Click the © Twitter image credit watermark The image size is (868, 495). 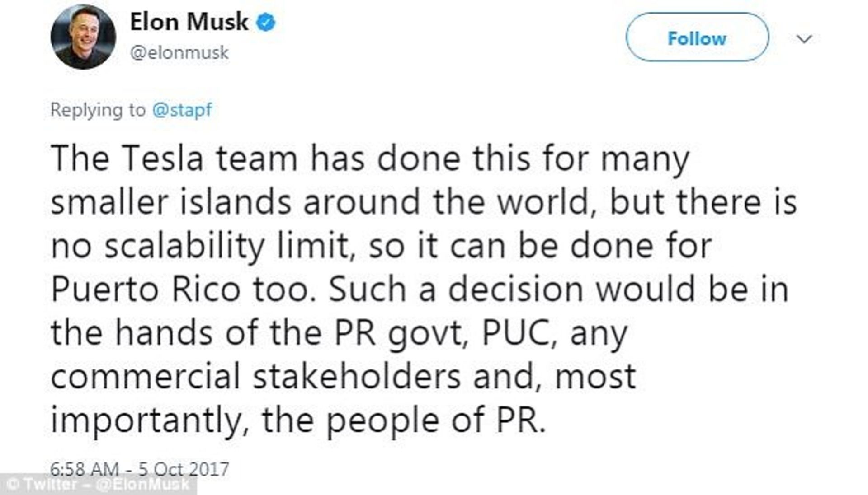(x=43, y=485)
